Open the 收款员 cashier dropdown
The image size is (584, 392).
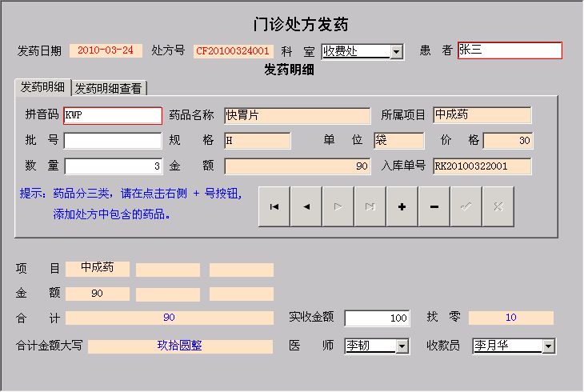pos(548,346)
